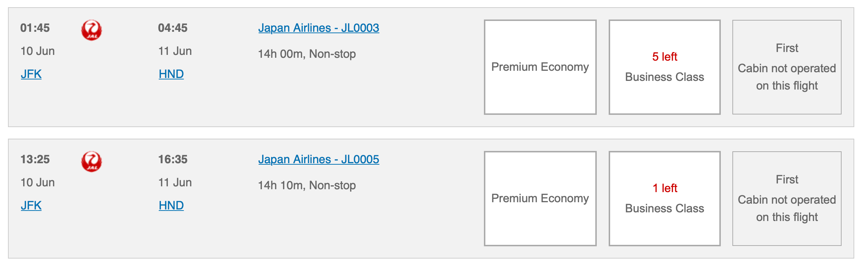
Task: Select Premium Economy on flight JL0003
Action: 540,67
